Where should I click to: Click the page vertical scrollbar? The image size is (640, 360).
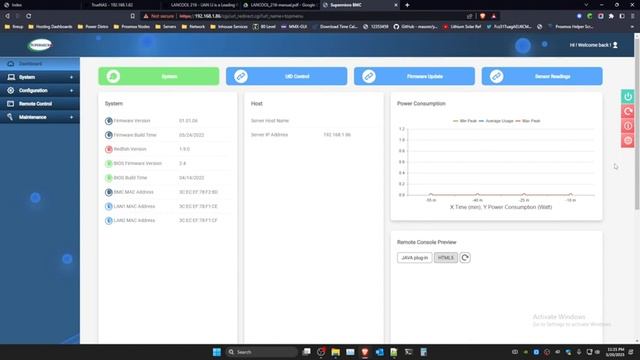[x=637, y=125]
